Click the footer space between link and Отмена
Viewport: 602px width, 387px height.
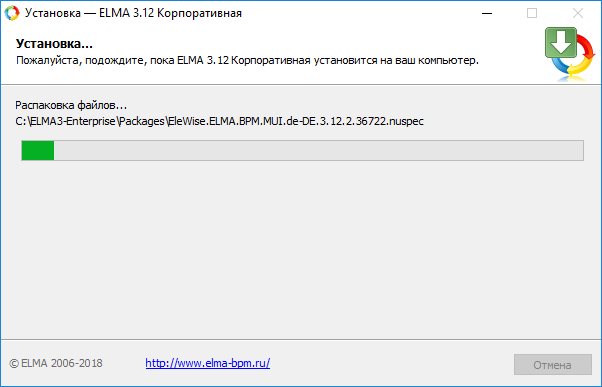coord(392,363)
